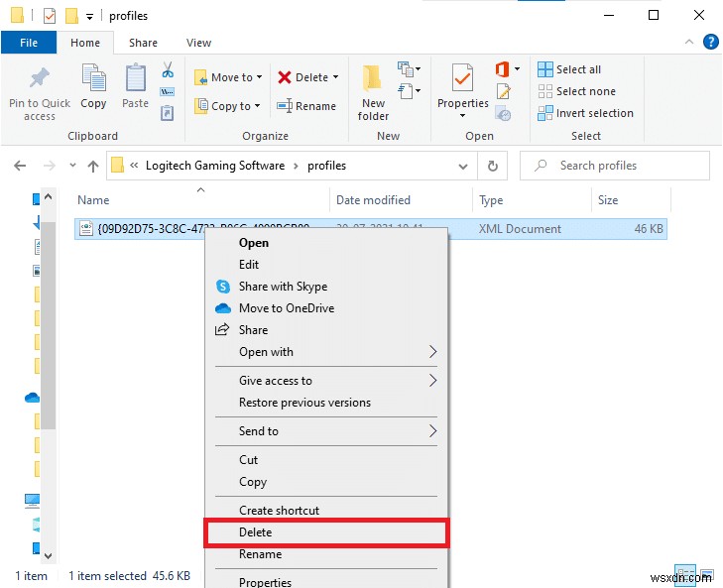Click the Edit pencil icon in Open group

click(x=504, y=91)
